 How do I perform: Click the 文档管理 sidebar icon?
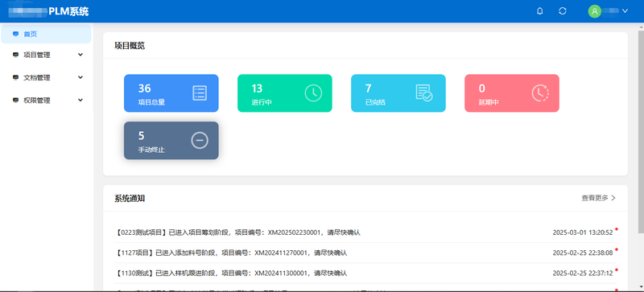pyautogui.click(x=15, y=77)
